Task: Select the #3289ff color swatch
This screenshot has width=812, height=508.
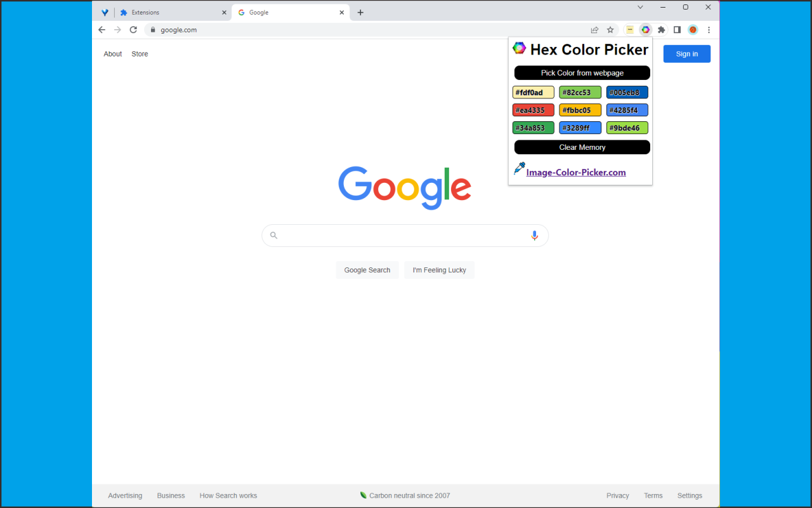Action: click(x=580, y=128)
